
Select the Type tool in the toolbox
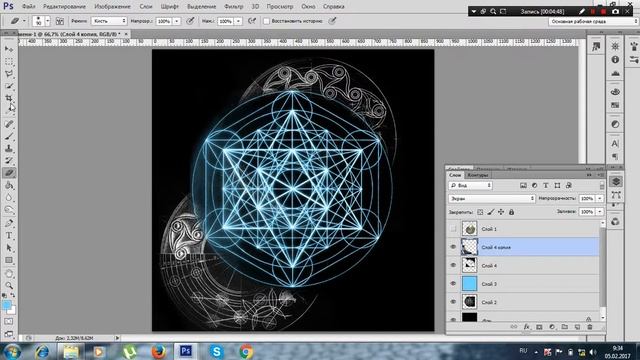click(x=9, y=236)
